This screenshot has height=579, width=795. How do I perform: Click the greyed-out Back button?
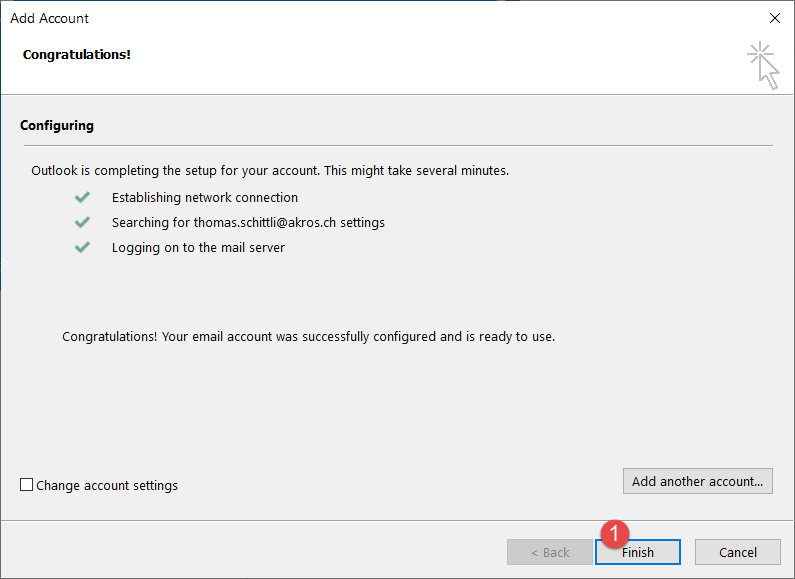549,552
